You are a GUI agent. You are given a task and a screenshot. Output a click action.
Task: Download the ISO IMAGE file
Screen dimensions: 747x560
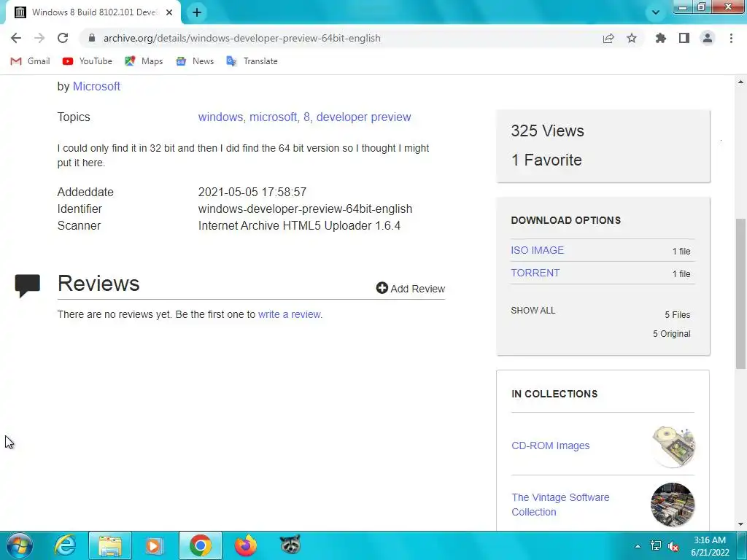537,250
